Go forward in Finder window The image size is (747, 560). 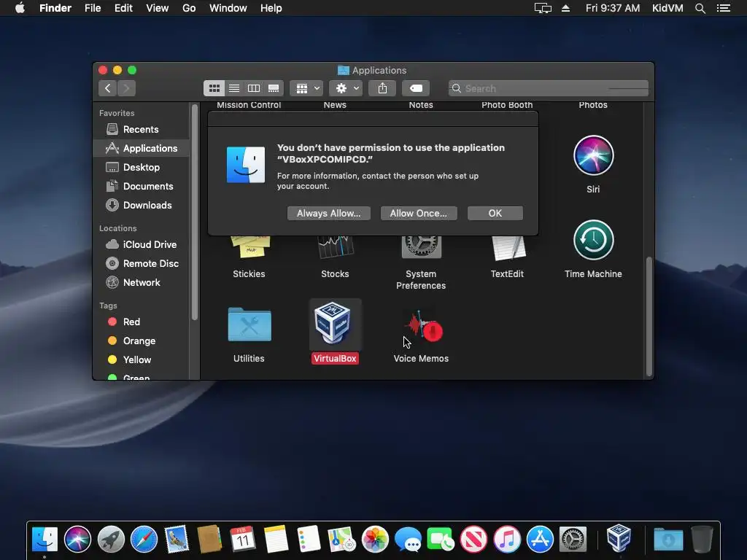click(x=126, y=88)
